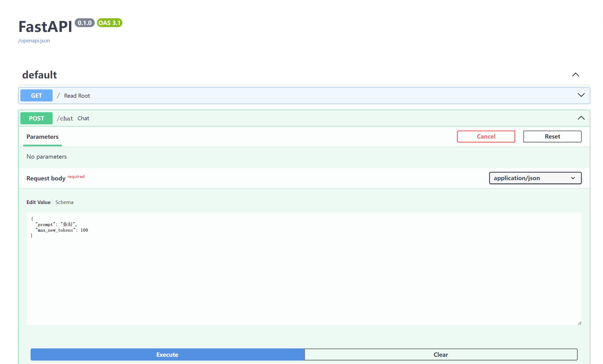Clear the request results
The width and height of the screenshot is (603, 364).
(x=441, y=354)
